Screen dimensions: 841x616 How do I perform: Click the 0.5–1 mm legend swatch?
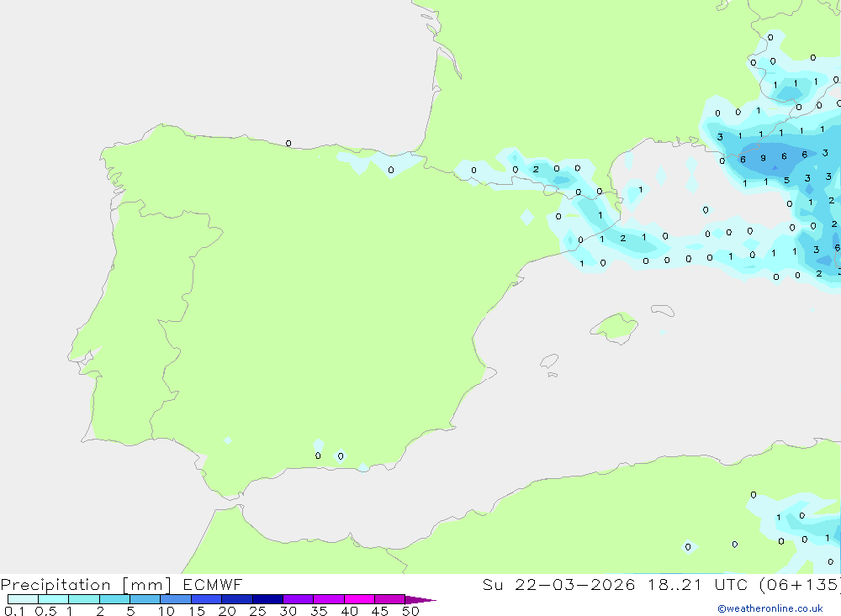tap(53, 599)
